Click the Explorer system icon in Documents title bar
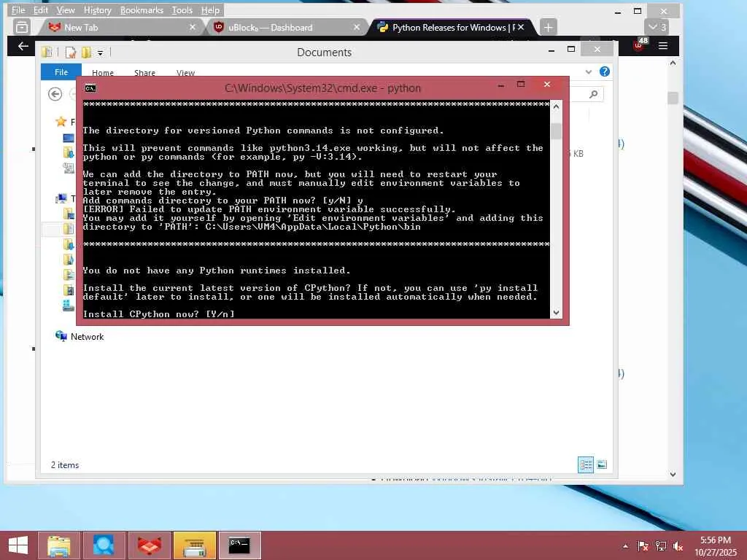This screenshot has width=747, height=560. click(x=47, y=52)
